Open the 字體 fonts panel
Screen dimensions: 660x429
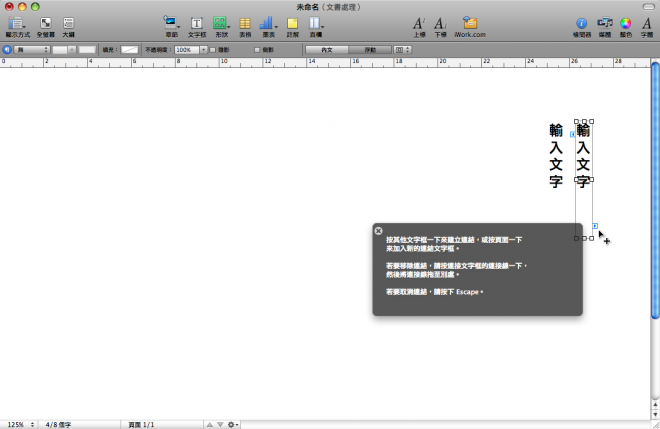pyautogui.click(x=646, y=23)
